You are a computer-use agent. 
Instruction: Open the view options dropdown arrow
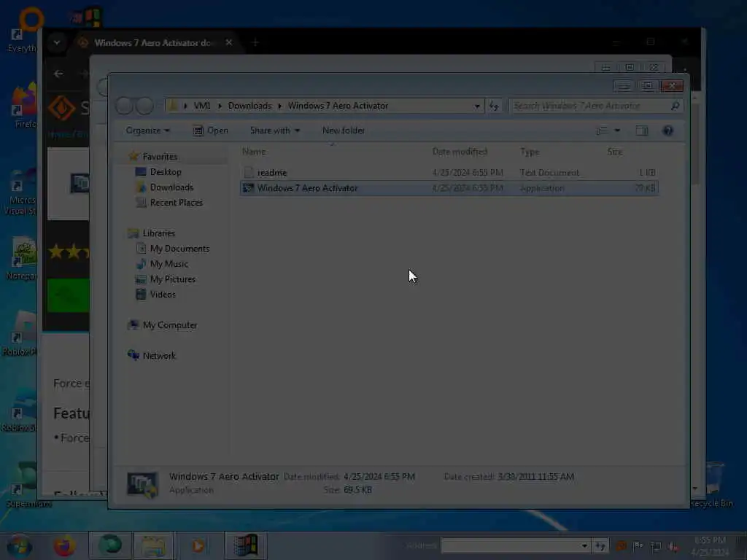pos(617,131)
